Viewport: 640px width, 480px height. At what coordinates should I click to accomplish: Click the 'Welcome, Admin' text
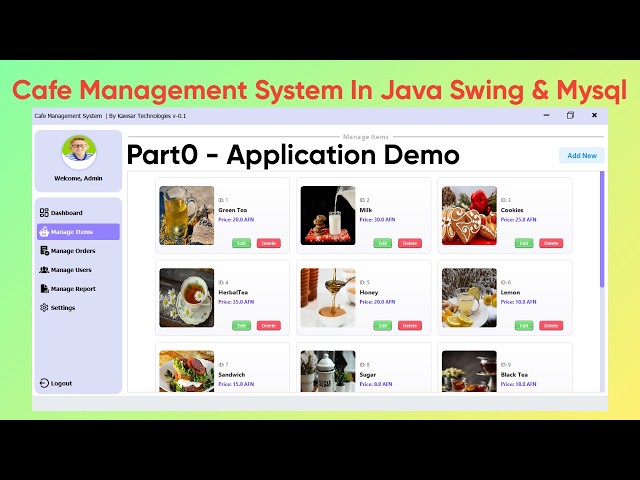78,178
